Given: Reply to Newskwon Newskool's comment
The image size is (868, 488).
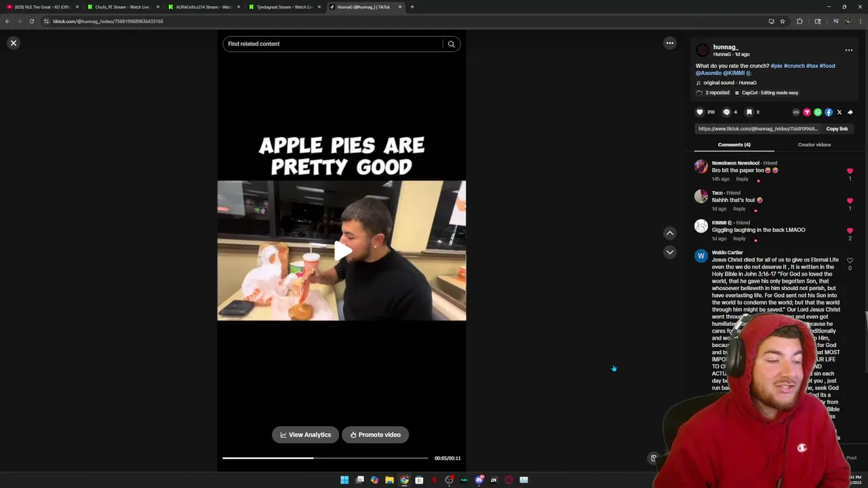Looking at the screenshot, I should coord(742,179).
